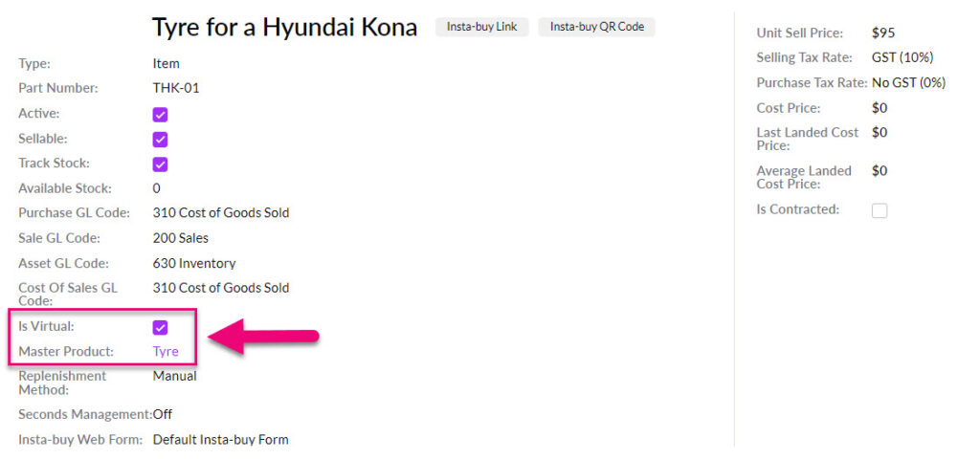This screenshot has width=980, height=459.
Task: Click the Cost Of Sales GL Code value
Action: [220, 288]
